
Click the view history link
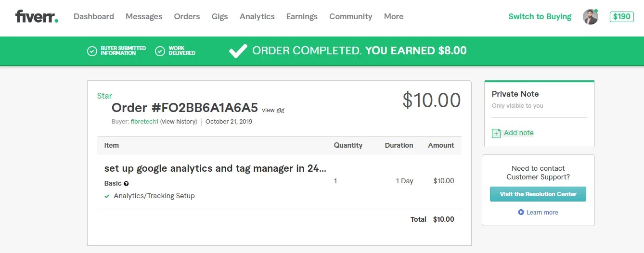pyautogui.click(x=179, y=122)
